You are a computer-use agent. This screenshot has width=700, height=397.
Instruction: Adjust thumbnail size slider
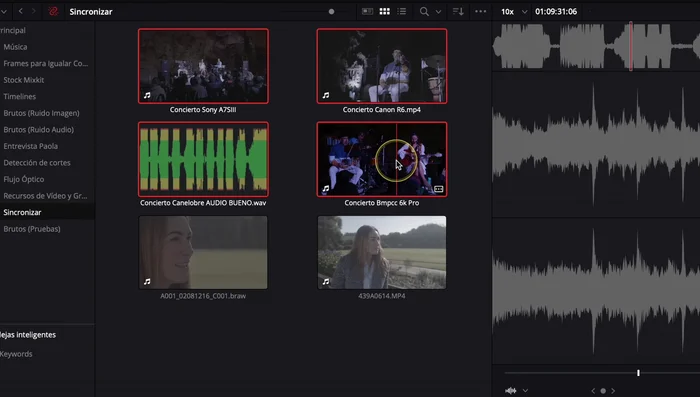[x=331, y=12]
